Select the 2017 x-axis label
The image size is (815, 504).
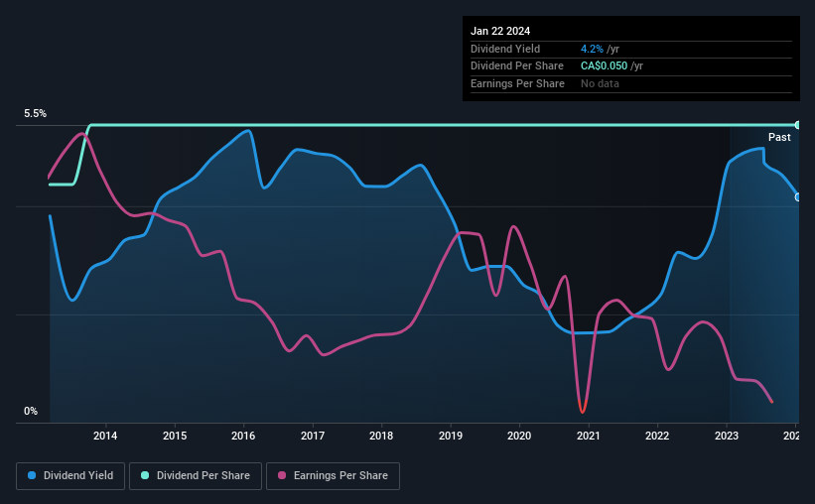(x=313, y=436)
